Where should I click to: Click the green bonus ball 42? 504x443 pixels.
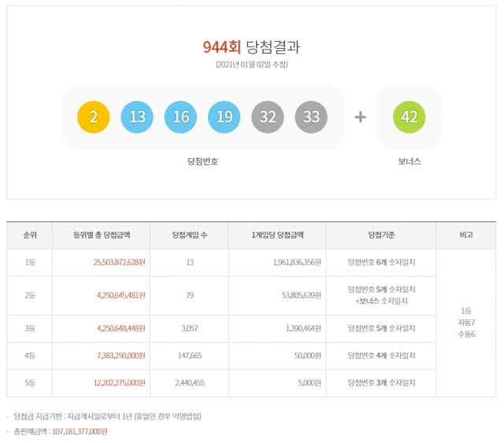[x=409, y=117]
